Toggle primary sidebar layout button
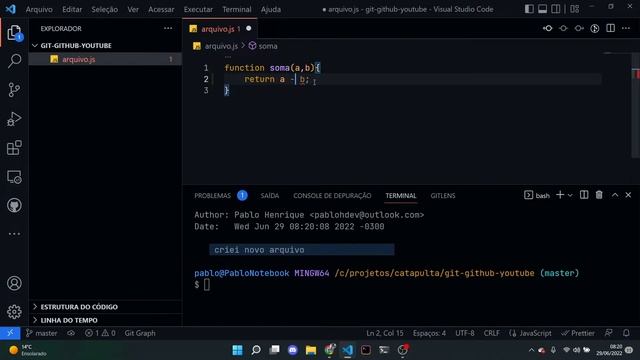Viewport: 640px width, 360px height. point(529,9)
